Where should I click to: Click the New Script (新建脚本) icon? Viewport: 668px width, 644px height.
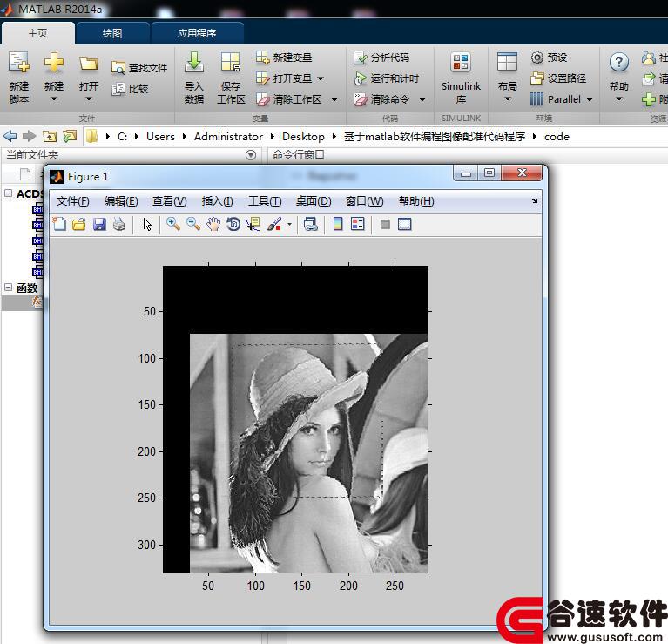pyautogui.click(x=19, y=63)
